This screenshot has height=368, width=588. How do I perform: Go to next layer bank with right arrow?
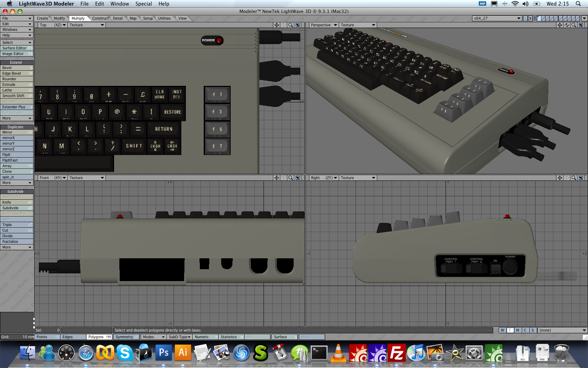point(530,18)
